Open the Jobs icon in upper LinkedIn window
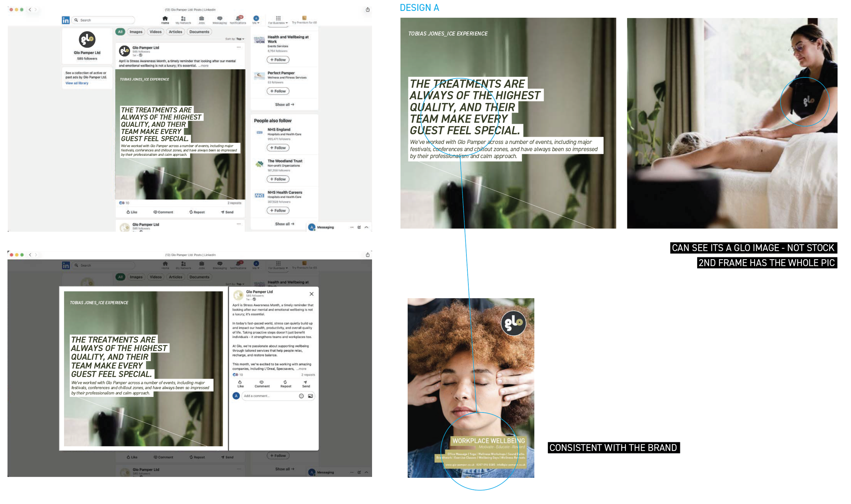Screen dimensions: 851x504 [x=202, y=20]
